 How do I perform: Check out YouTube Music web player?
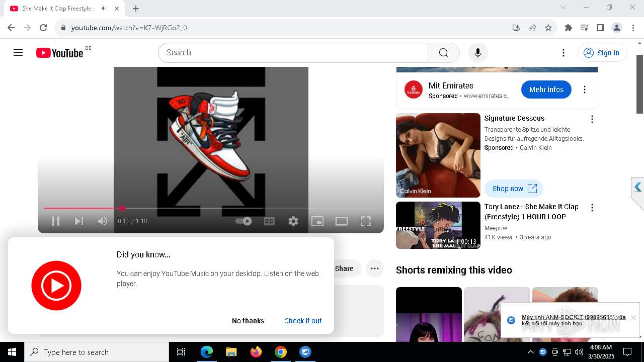[303, 321]
